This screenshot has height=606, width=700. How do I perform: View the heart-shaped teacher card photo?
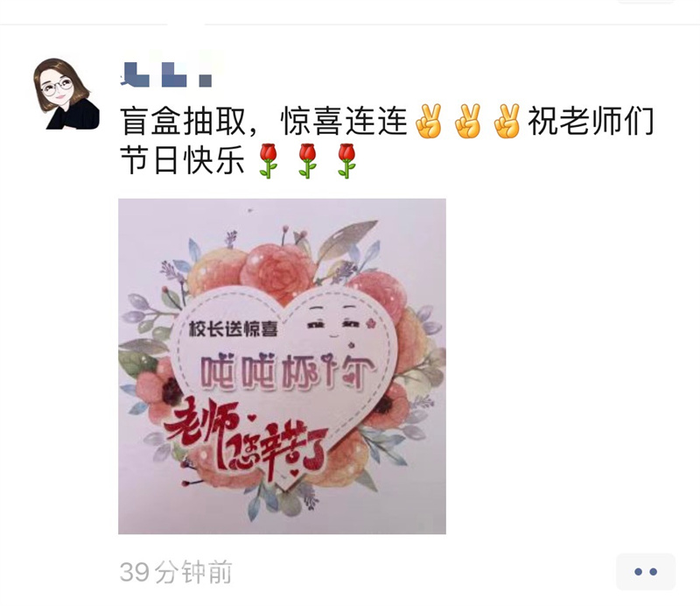[x=282, y=366]
